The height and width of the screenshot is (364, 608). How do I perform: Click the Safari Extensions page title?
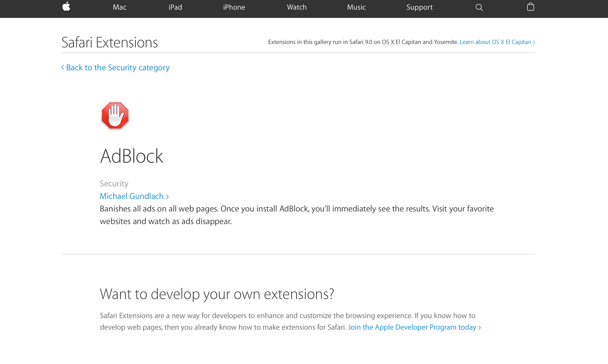109,42
